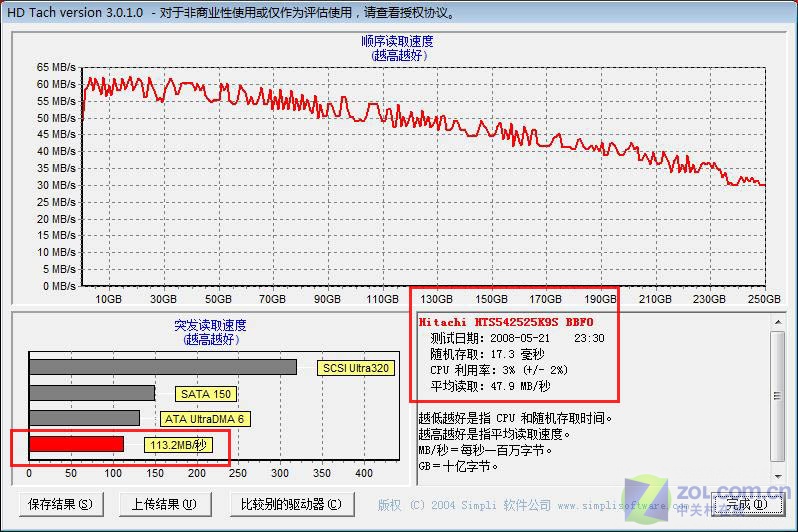
Task: Click the 130GB axis label
Action: 437,299
